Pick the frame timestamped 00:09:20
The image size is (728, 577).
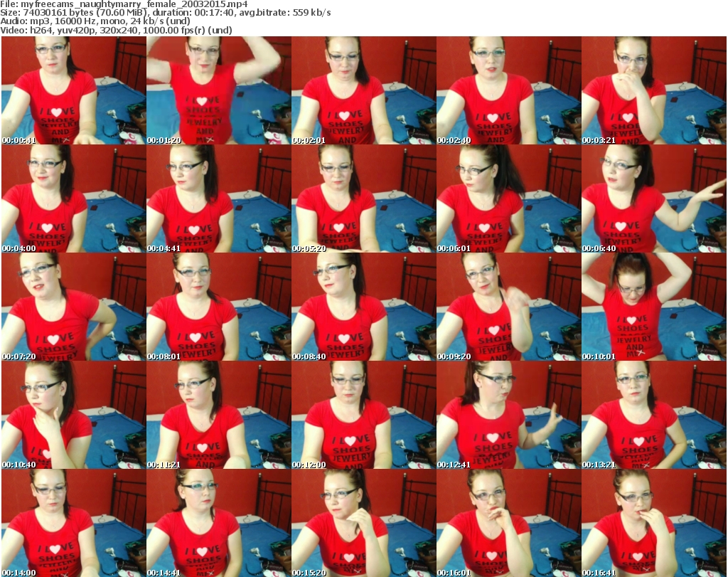(x=509, y=307)
